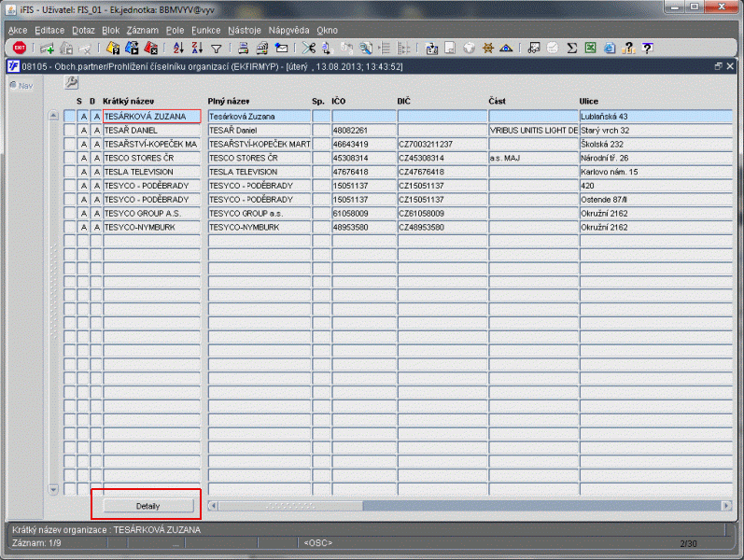Select the TESYCO GROUP A.S. short name cell
The image size is (744, 560).
[x=152, y=214]
